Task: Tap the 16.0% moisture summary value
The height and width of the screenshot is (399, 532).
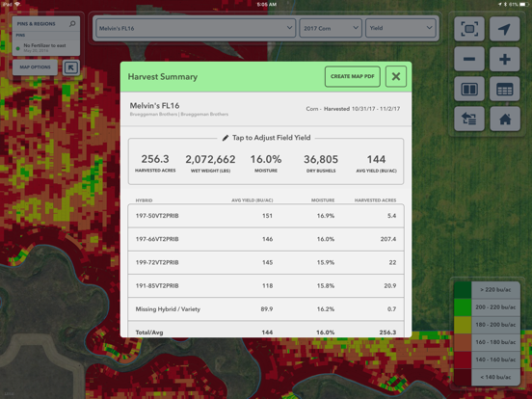Action: 266,159
